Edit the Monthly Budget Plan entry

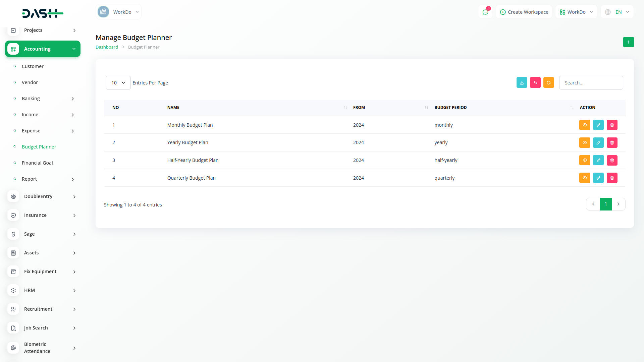click(x=598, y=125)
